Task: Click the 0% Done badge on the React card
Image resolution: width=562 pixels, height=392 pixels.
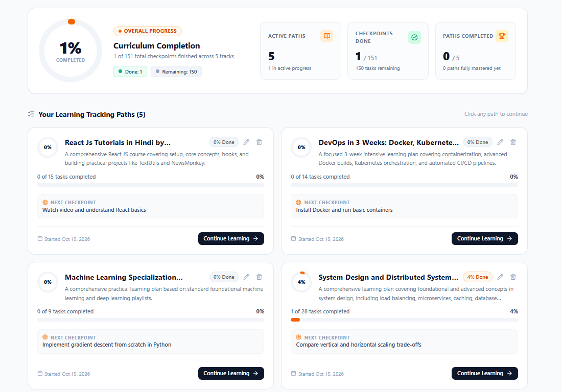Action: click(224, 142)
